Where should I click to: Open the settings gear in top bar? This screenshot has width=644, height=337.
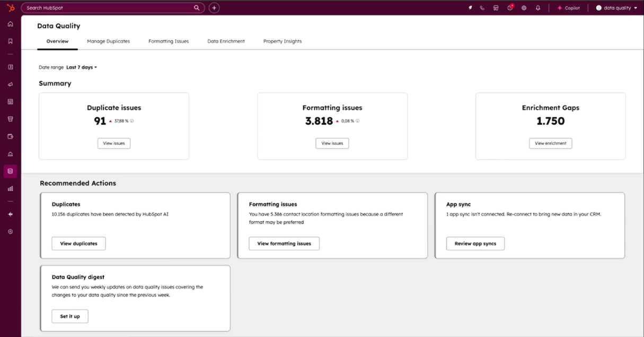click(524, 8)
